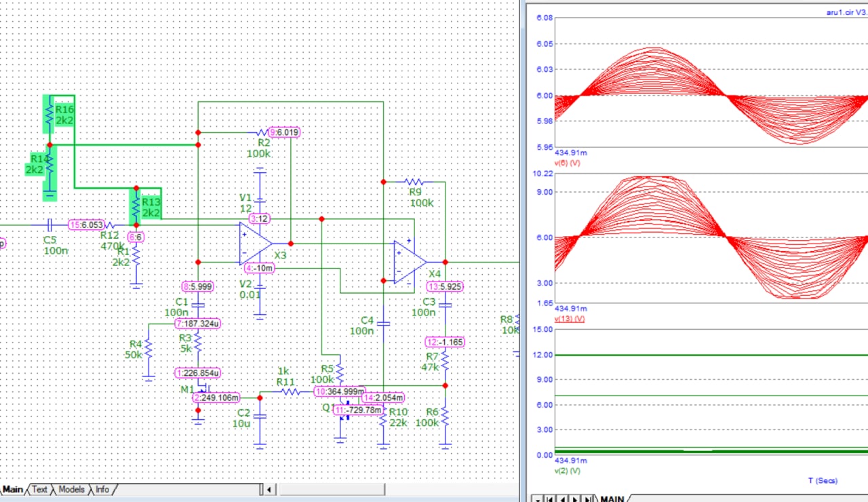Click the R5 resistor label

click(328, 369)
